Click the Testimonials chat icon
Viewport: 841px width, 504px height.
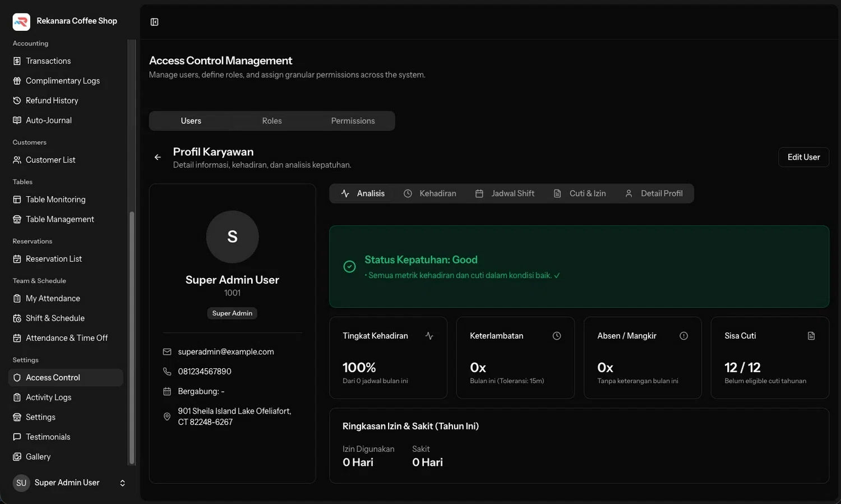click(x=17, y=437)
